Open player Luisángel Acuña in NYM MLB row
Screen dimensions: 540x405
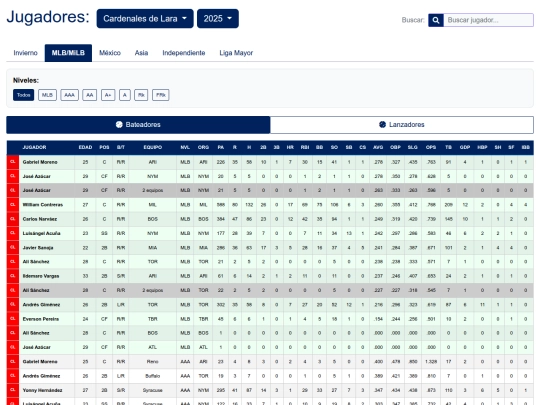point(41,233)
